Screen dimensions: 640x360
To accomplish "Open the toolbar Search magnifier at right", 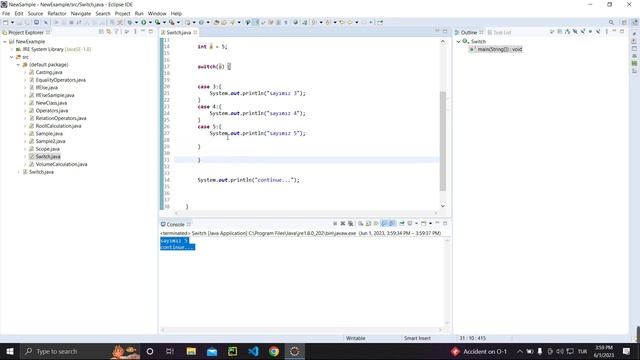I will [611, 22].
